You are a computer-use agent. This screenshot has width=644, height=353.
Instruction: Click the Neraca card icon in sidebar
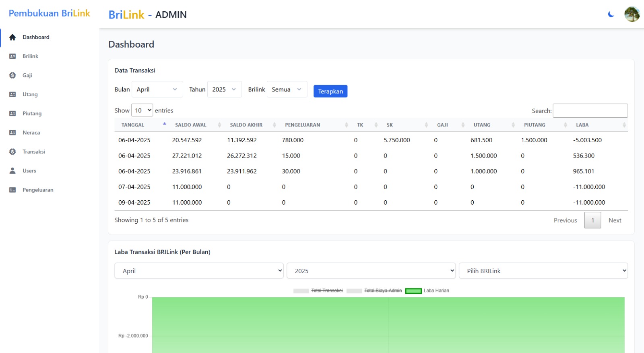(x=12, y=133)
